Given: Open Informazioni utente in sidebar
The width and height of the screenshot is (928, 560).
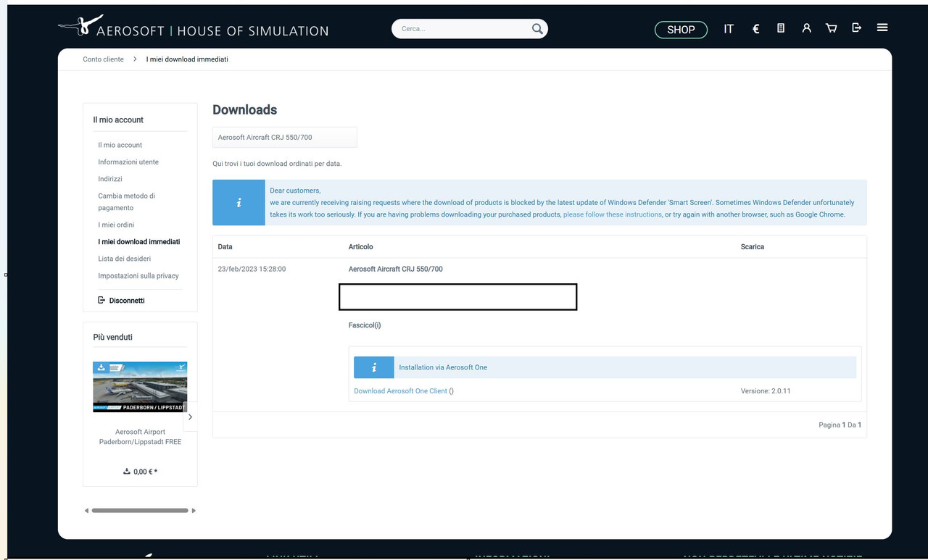Looking at the screenshot, I should tap(128, 162).
